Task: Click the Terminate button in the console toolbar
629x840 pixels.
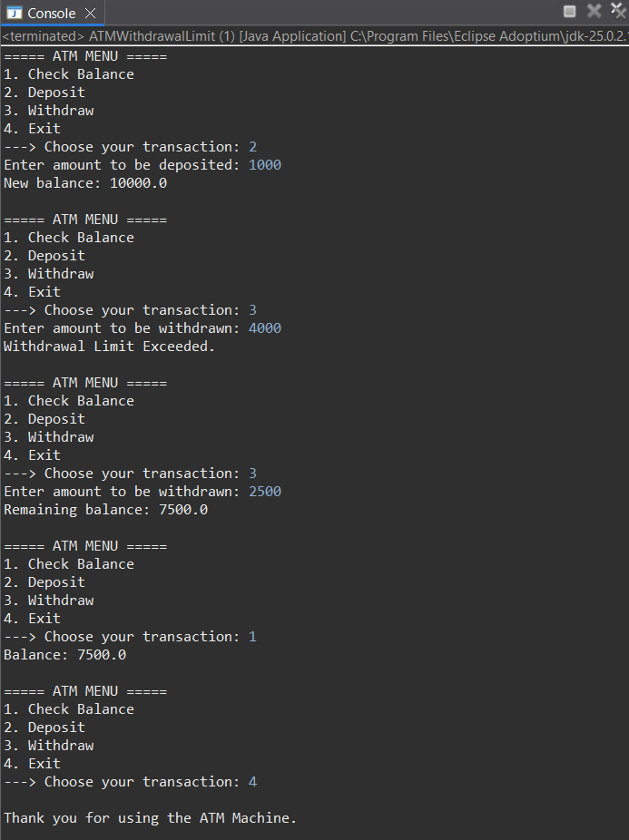Action: [x=569, y=11]
